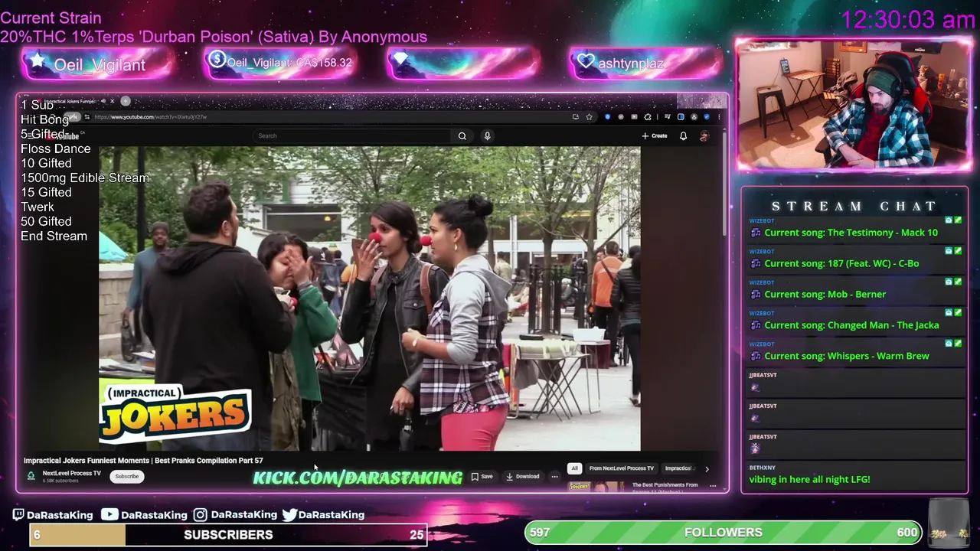Click the 'Floss Dance' goal text
Screen dimensions: 980x551
click(x=55, y=148)
